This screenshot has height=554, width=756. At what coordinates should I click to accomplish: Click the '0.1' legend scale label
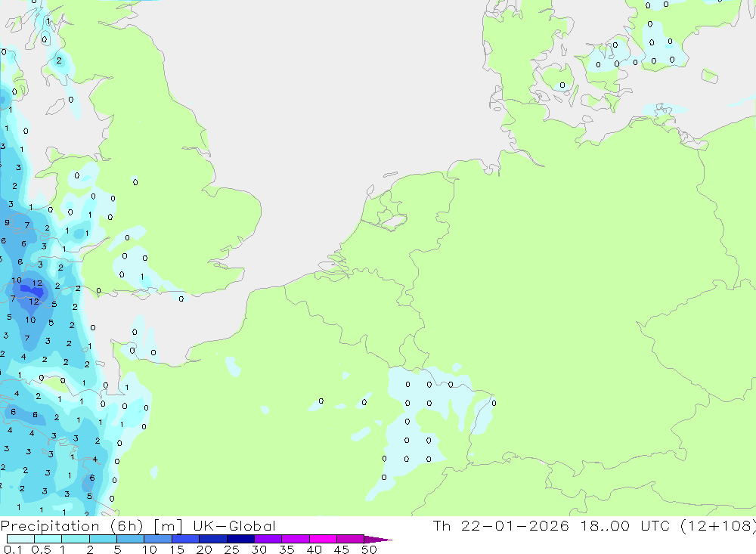13,549
